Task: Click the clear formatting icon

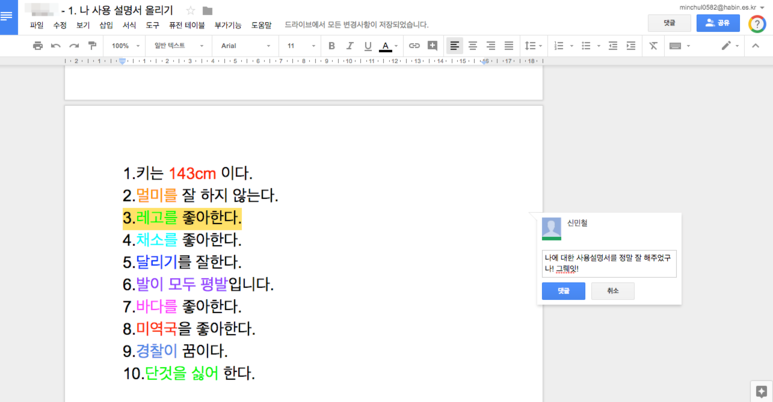Action: point(653,46)
